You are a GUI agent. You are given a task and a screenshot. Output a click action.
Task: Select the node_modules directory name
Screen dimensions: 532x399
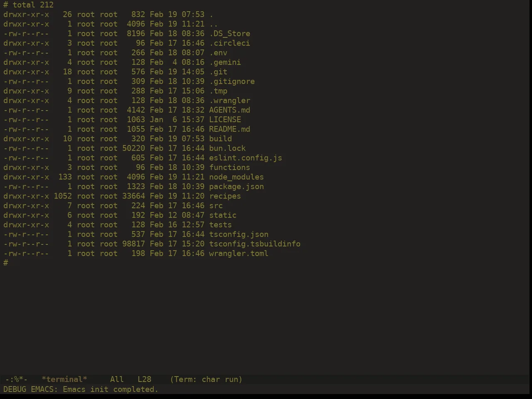click(236, 177)
